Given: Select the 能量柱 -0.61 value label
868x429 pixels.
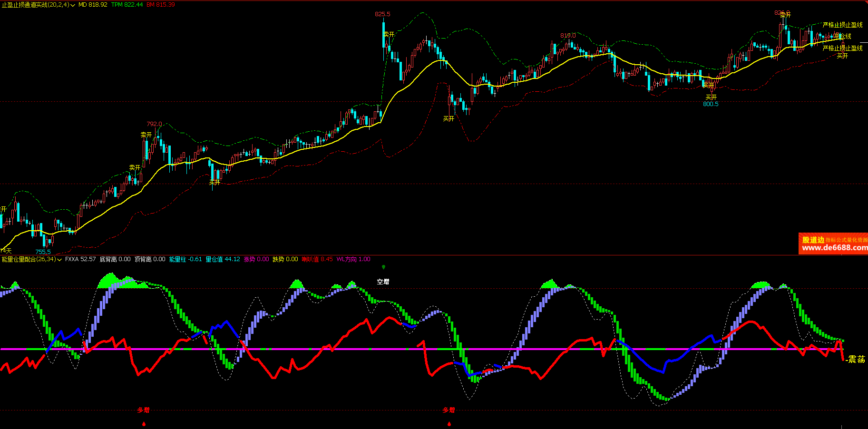Looking at the screenshot, I should click(x=185, y=260).
